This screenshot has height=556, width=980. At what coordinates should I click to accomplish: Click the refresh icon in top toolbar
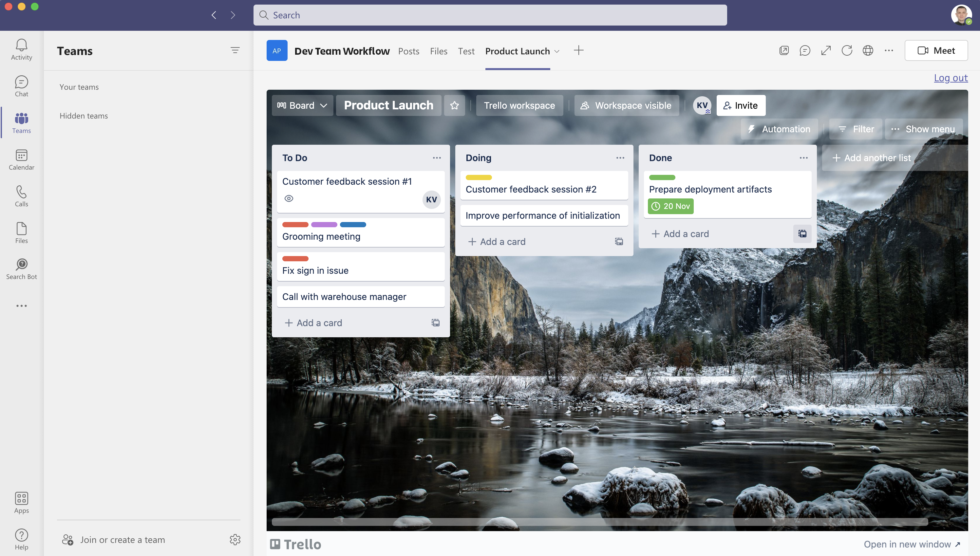tap(847, 50)
